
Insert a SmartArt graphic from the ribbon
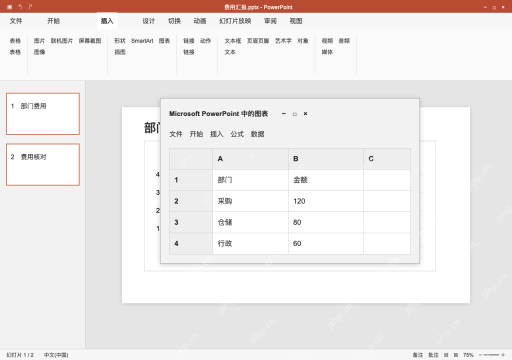(x=142, y=41)
